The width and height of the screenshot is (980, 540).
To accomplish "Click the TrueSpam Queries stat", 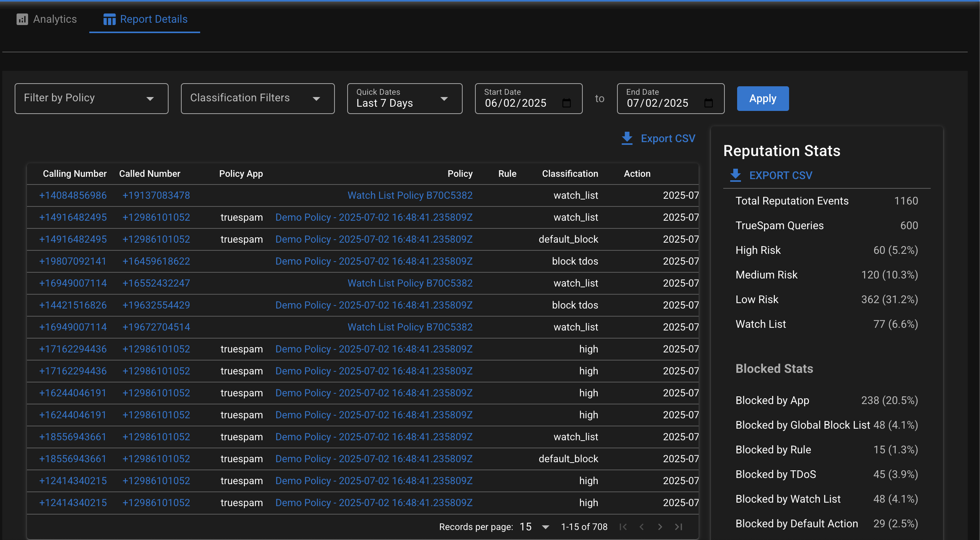I will point(827,226).
